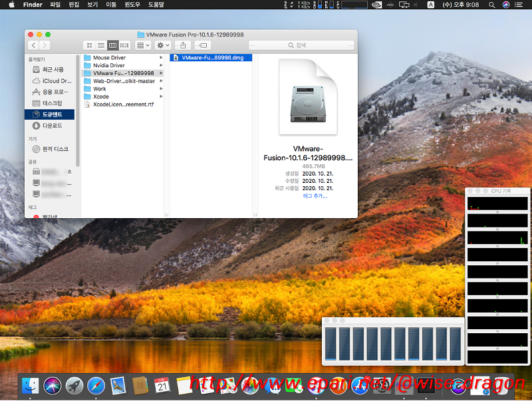Launch Siri from the Dock
Image resolution: width=532 pixels, height=401 pixels.
53,386
